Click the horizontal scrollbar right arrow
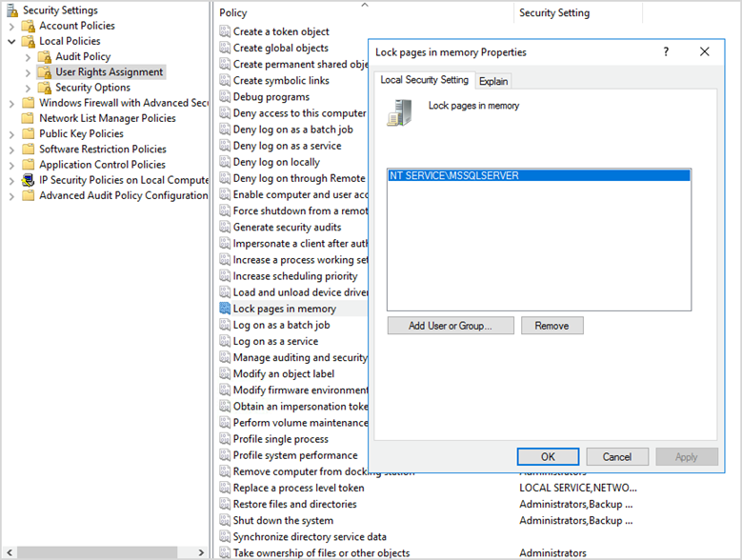 (x=201, y=552)
